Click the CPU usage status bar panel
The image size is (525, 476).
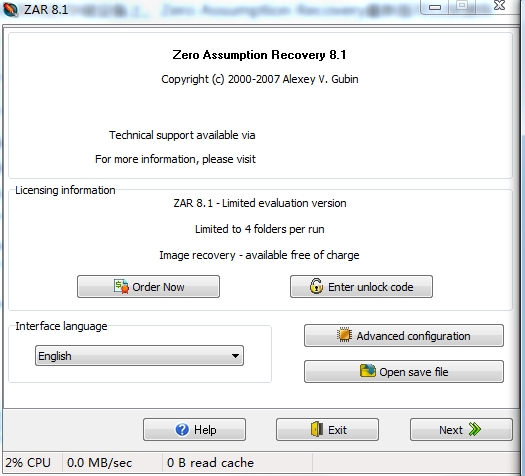pos(32,463)
